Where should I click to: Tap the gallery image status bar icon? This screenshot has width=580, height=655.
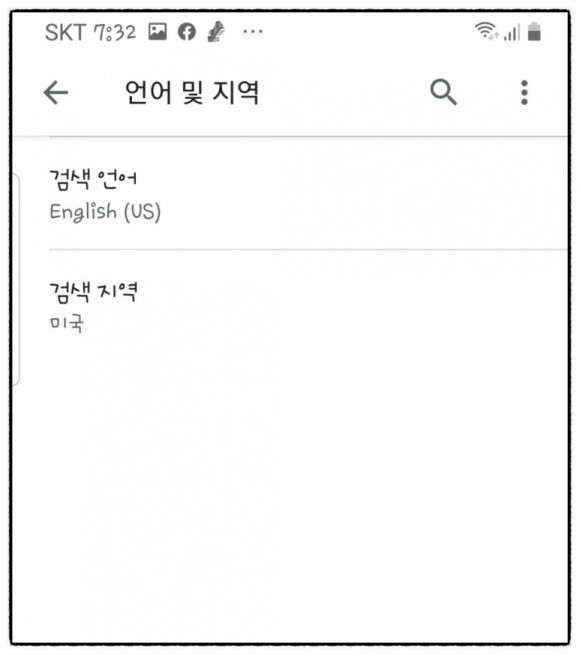tap(158, 32)
